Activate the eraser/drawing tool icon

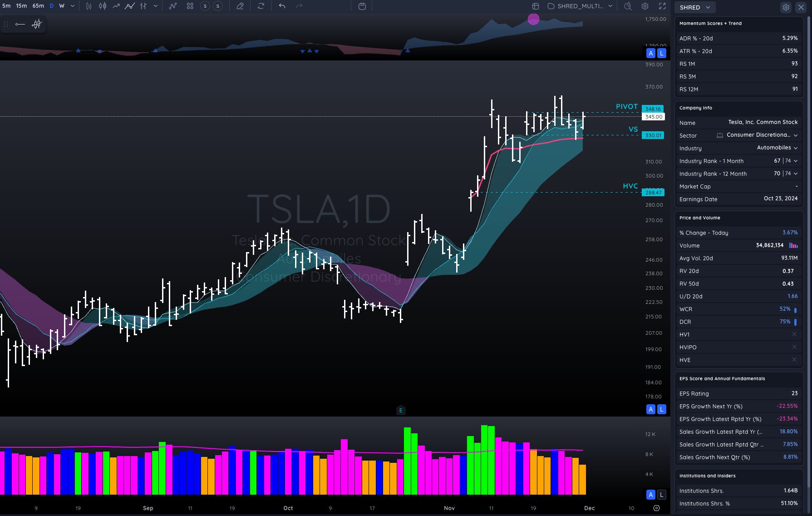240,6
